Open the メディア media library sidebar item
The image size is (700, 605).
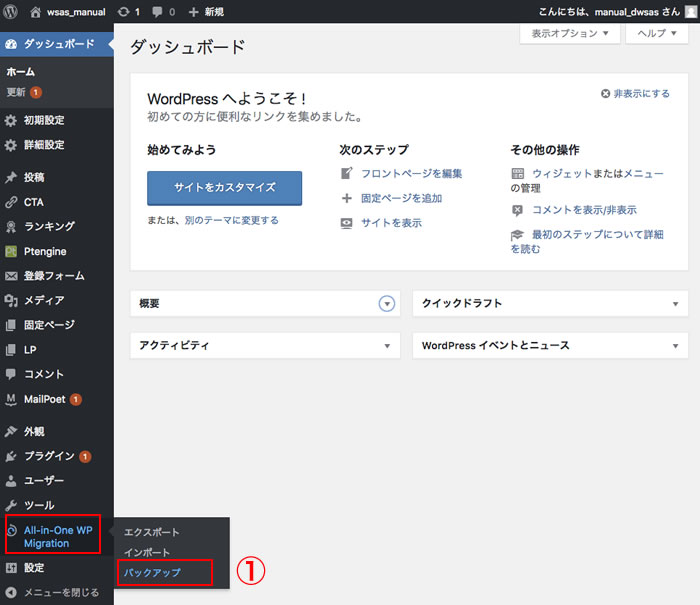coord(44,300)
